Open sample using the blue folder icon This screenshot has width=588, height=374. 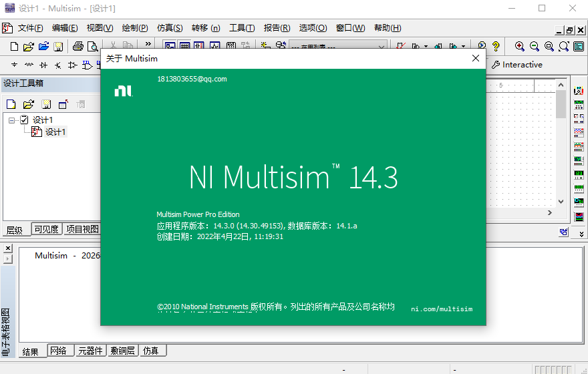[43, 46]
